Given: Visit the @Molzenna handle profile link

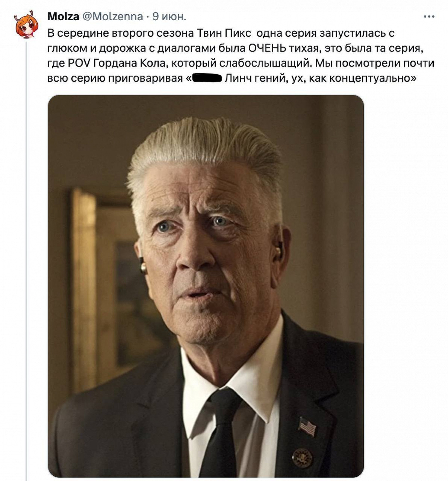Looking at the screenshot, I should (113, 17).
